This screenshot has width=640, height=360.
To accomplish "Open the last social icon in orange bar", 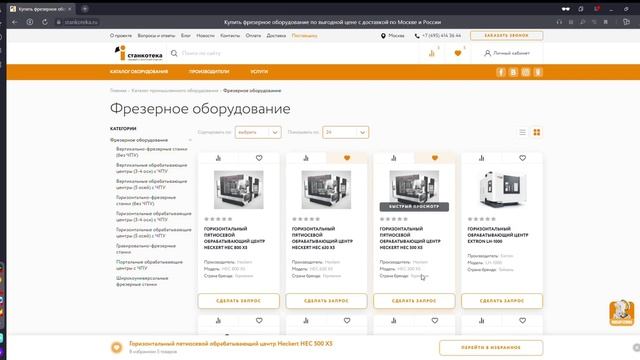I will click(x=538, y=72).
